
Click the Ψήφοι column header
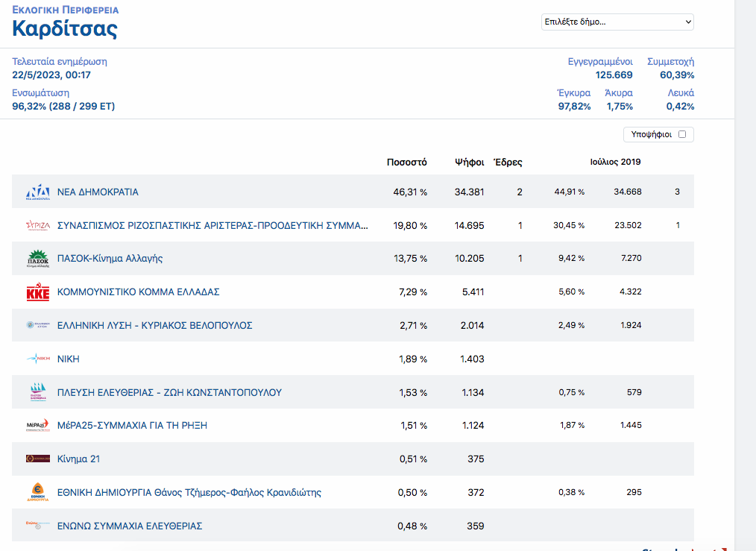coord(469,162)
